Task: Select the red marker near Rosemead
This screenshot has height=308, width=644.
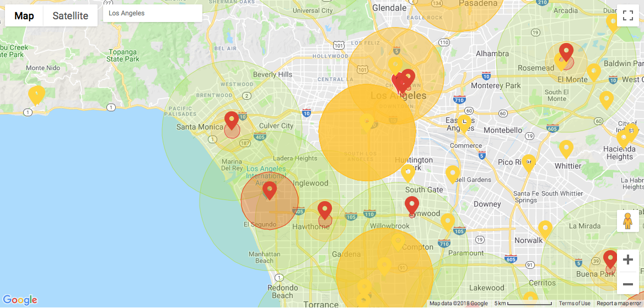Action: coord(566,52)
